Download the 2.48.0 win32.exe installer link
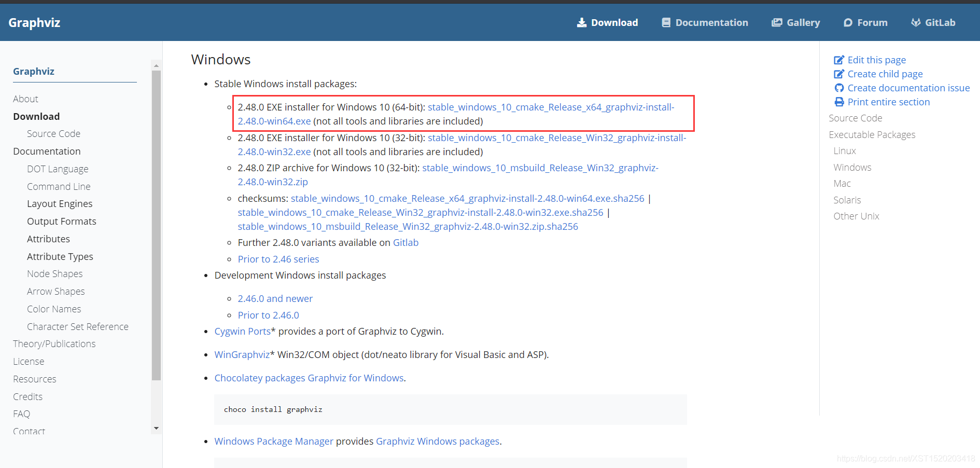Viewport: 980px width, 468px height. pos(557,137)
